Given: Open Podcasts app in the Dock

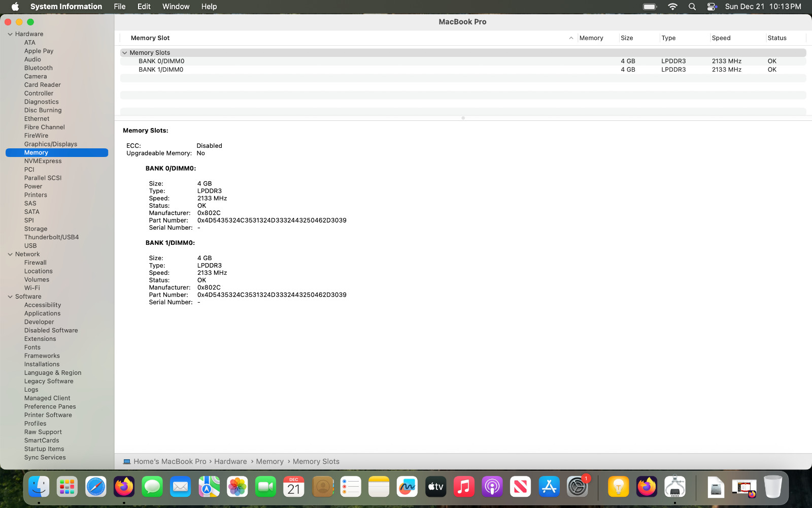Looking at the screenshot, I should tap(492, 487).
